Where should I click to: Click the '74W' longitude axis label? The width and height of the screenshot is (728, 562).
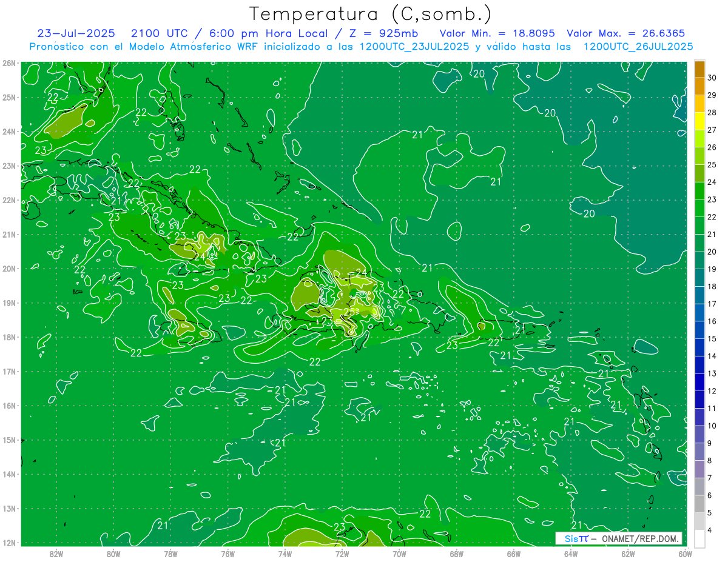(285, 554)
